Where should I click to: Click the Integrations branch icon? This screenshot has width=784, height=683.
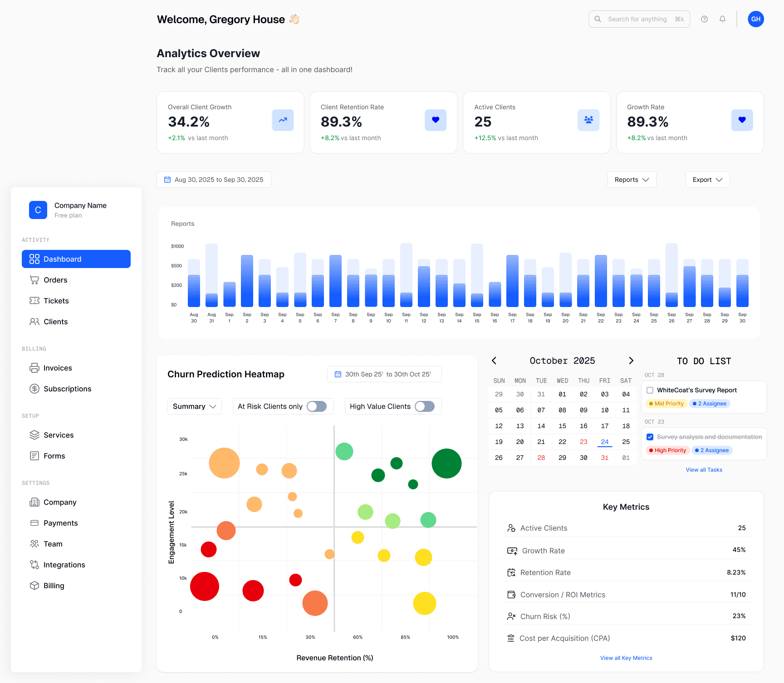pyautogui.click(x=34, y=565)
